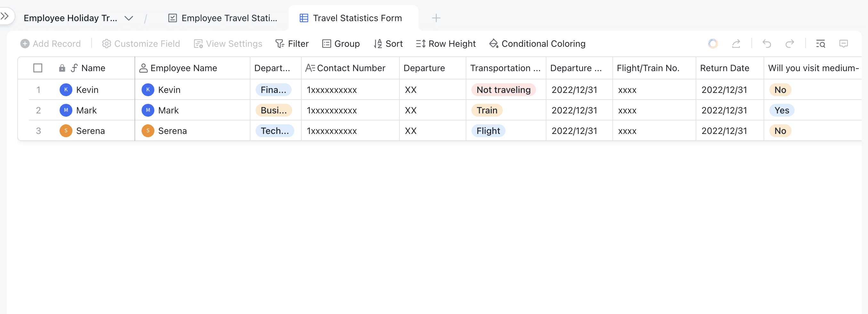Click the share arrow icon

click(736, 44)
